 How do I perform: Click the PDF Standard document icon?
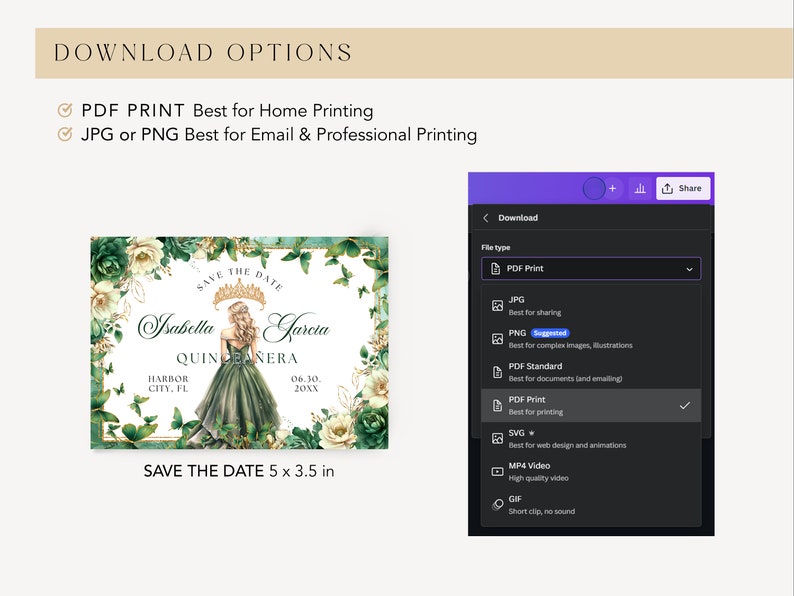(497, 372)
